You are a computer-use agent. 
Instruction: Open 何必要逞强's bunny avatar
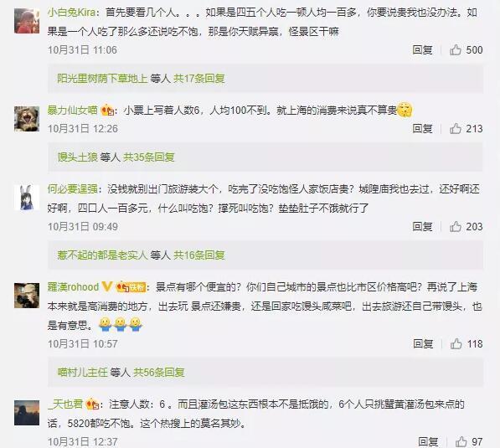click(27, 198)
